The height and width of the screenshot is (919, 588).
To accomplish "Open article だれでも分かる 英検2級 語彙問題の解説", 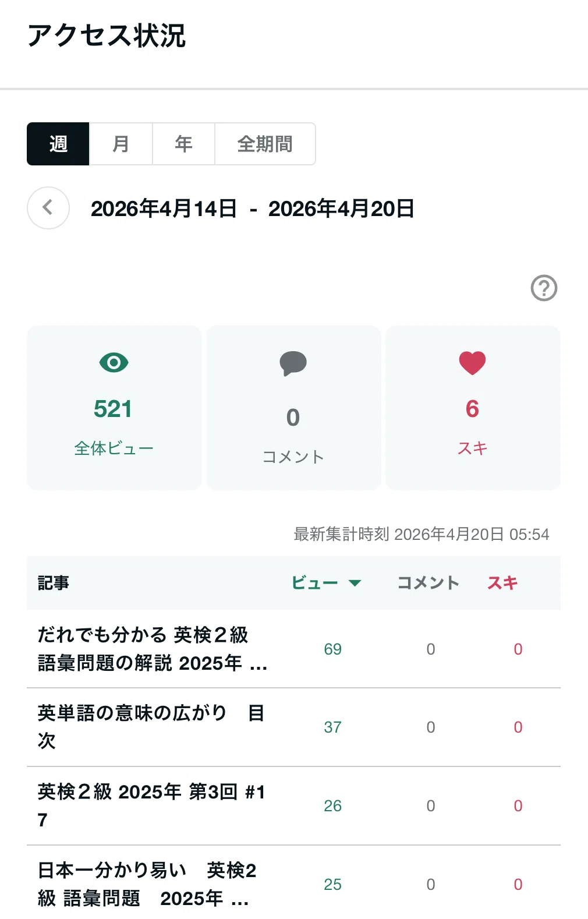I will 153,649.
